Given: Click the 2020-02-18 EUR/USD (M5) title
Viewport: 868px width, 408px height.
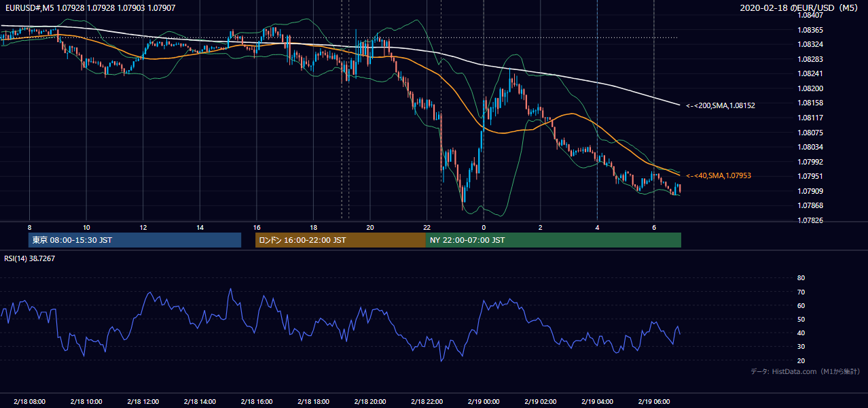Looking at the screenshot, I should coord(800,7).
